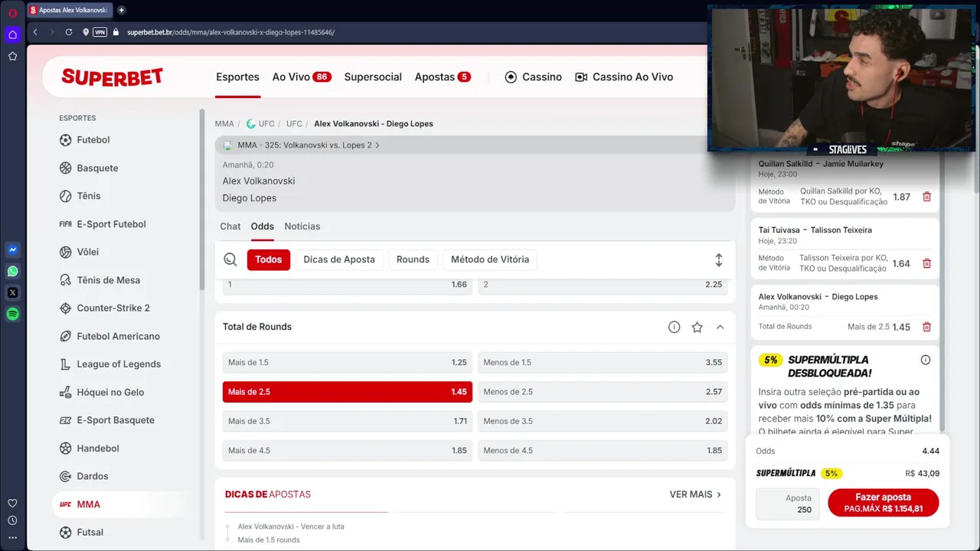
Task: Open Hóquei no Gelo category
Action: [x=109, y=393]
